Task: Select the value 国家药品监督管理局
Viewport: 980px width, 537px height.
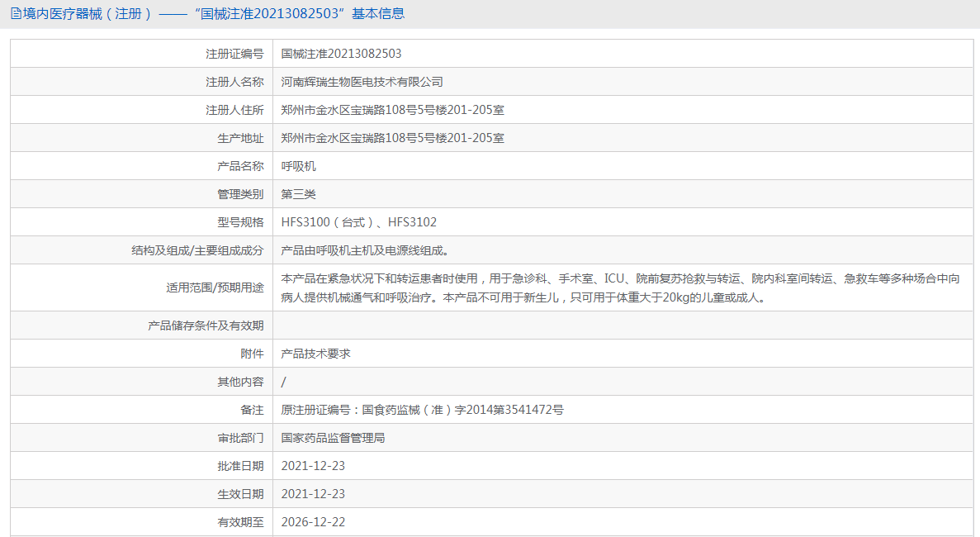Action: (333, 438)
